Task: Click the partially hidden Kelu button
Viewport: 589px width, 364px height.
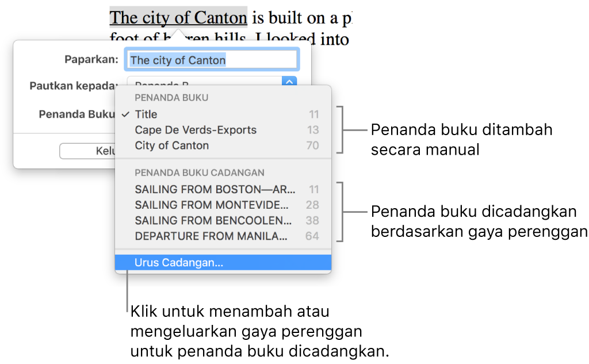Action: 87,151
